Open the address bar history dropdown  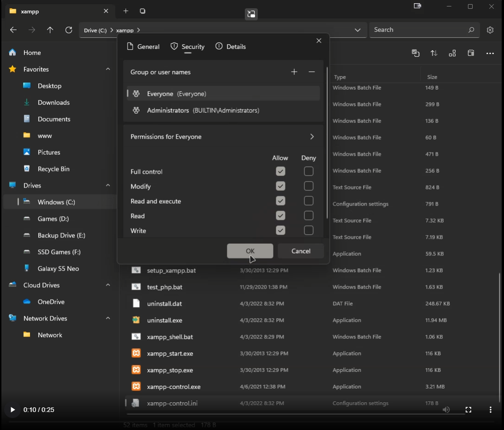[x=358, y=30]
